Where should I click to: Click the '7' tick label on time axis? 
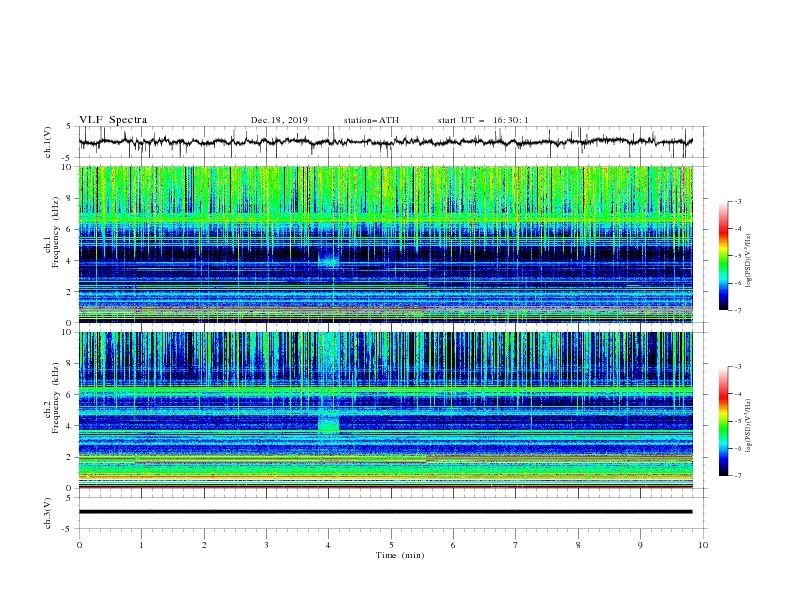[516, 545]
